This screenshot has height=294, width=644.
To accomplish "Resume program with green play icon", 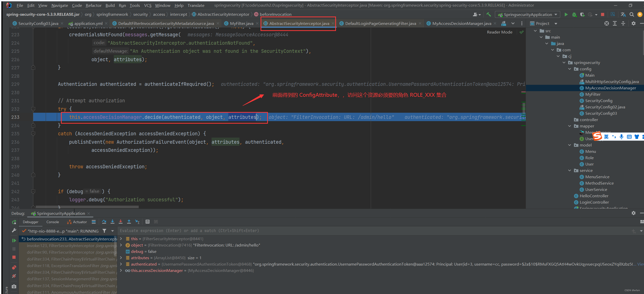I will pos(14,240).
